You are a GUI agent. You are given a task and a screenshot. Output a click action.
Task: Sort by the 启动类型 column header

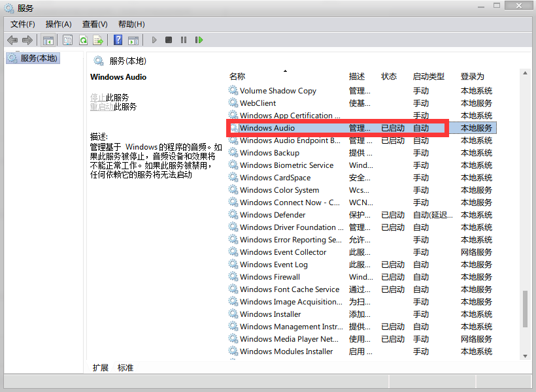(x=429, y=76)
